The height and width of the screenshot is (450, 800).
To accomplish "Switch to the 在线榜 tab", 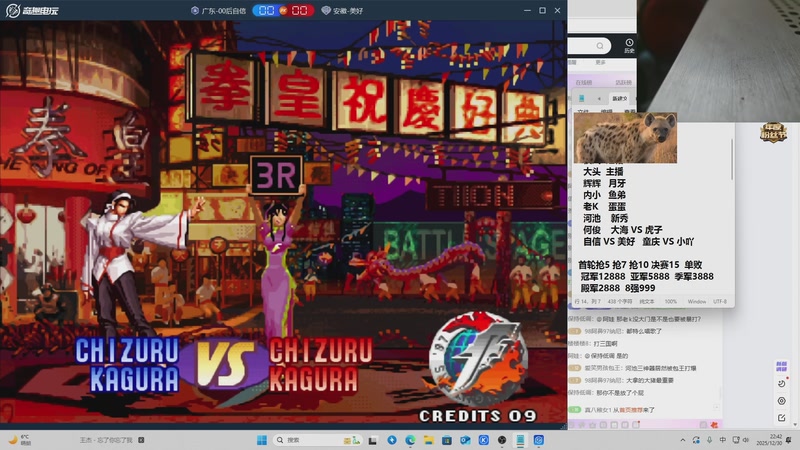I will coord(584,82).
